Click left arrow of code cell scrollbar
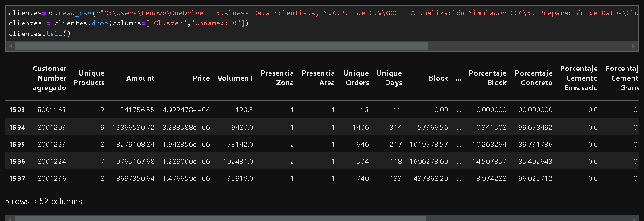This screenshot has height=221, width=644. 11,47
